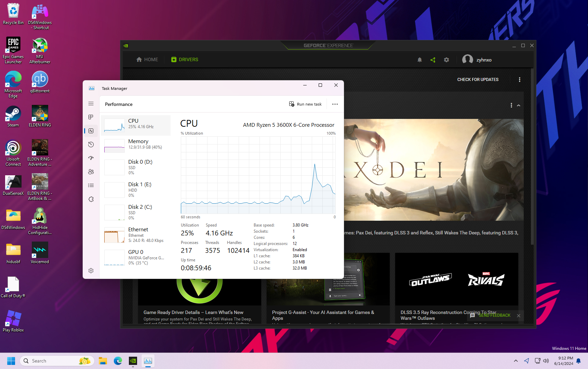Open Details page in Task Manager sidebar
This screenshot has width=588, height=369.
pos(91,186)
